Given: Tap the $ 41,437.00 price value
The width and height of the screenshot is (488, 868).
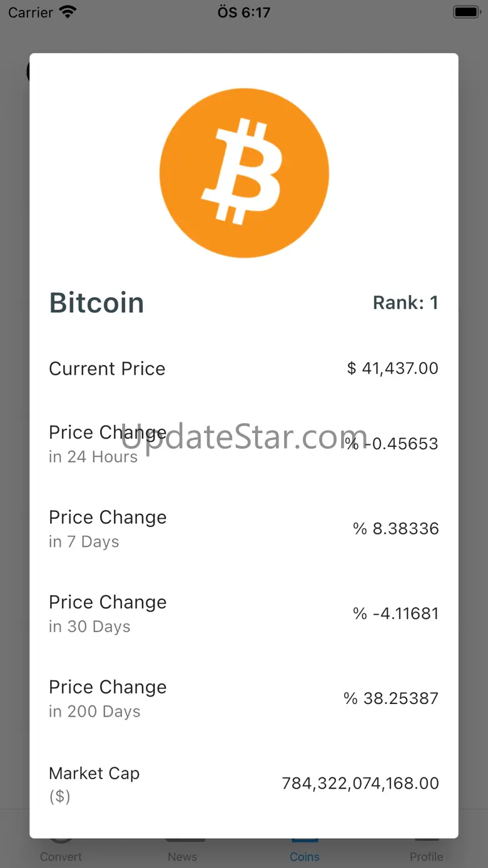Looking at the screenshot, I should 393,368.
